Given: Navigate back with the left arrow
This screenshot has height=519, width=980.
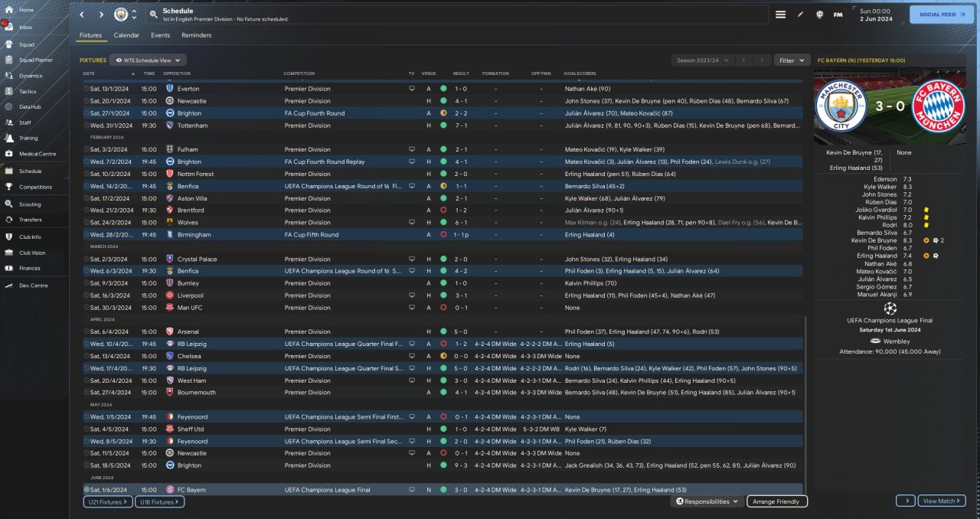Looking at the screenshot, I should tap(82, 15).
